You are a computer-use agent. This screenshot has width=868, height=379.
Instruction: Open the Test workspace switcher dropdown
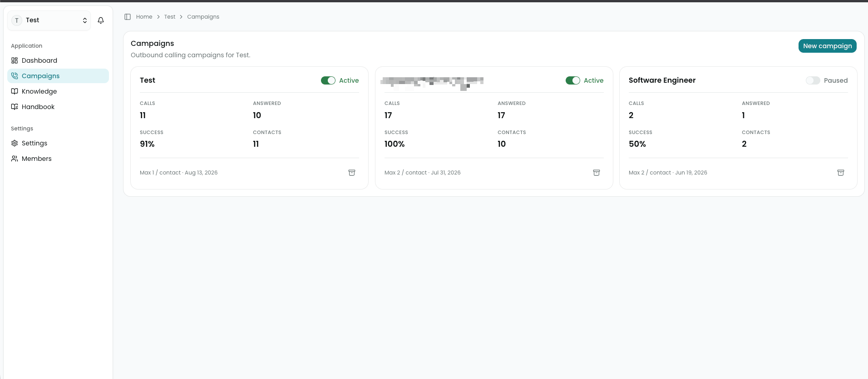49,20
